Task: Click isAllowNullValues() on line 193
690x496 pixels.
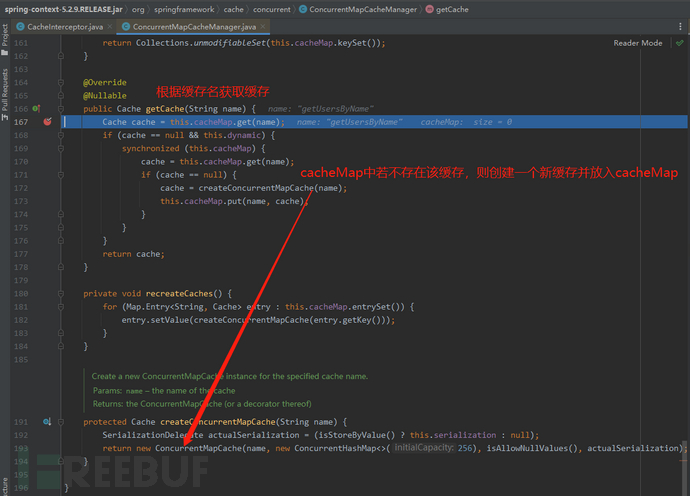Action: pos(532,448)
